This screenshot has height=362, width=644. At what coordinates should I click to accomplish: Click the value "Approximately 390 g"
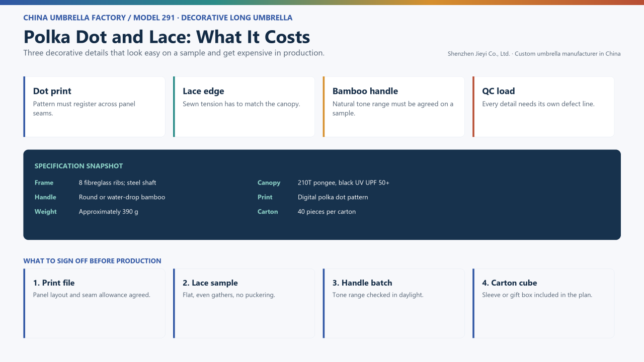[x=109, y=212]
